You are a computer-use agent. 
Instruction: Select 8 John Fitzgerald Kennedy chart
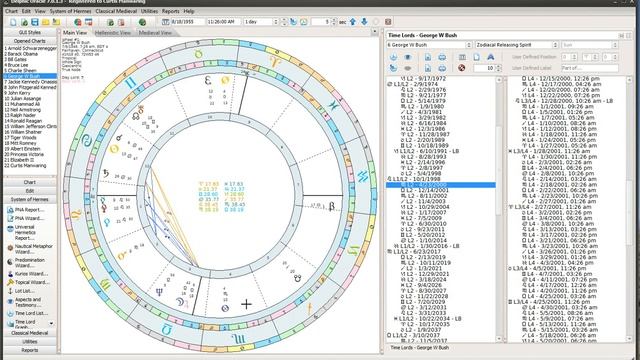click(x=30, y=87)
